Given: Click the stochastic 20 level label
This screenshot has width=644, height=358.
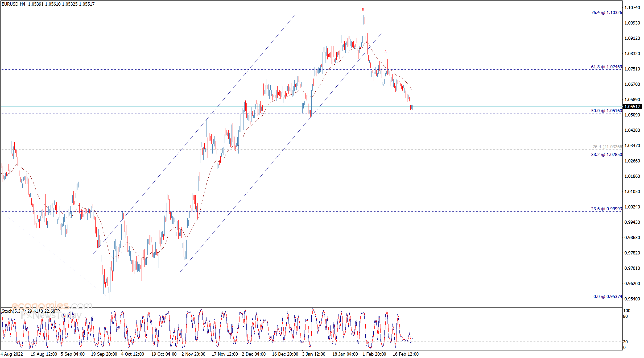Looking at the screenshot, I should 625,342.
